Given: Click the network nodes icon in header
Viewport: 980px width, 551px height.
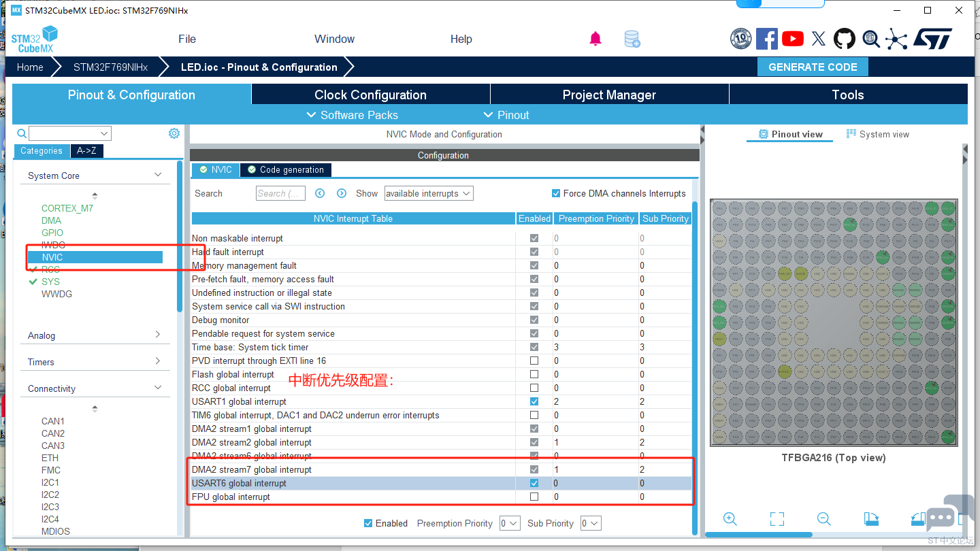Looking at the screenshot, I should click(896, 39).
